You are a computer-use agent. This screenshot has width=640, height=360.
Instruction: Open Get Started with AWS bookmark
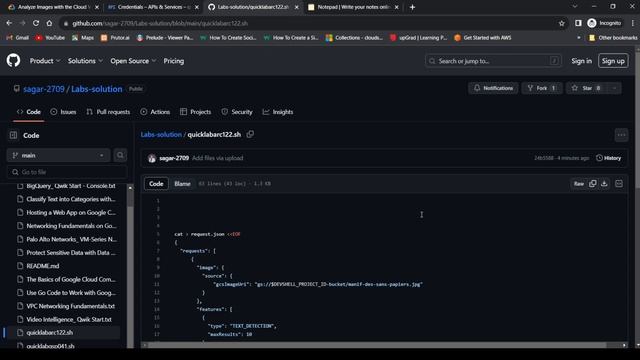[483, 38]
